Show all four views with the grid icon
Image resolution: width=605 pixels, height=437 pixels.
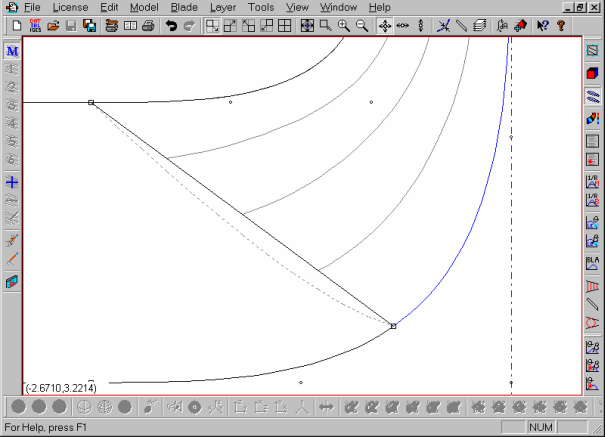pyautogui.click(x=285, y=26)
